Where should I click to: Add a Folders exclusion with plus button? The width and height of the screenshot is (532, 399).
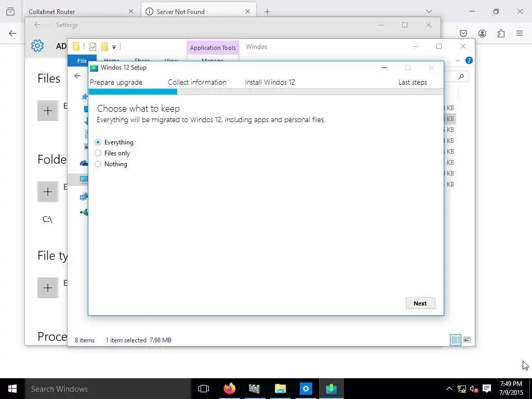coord(48,192)
